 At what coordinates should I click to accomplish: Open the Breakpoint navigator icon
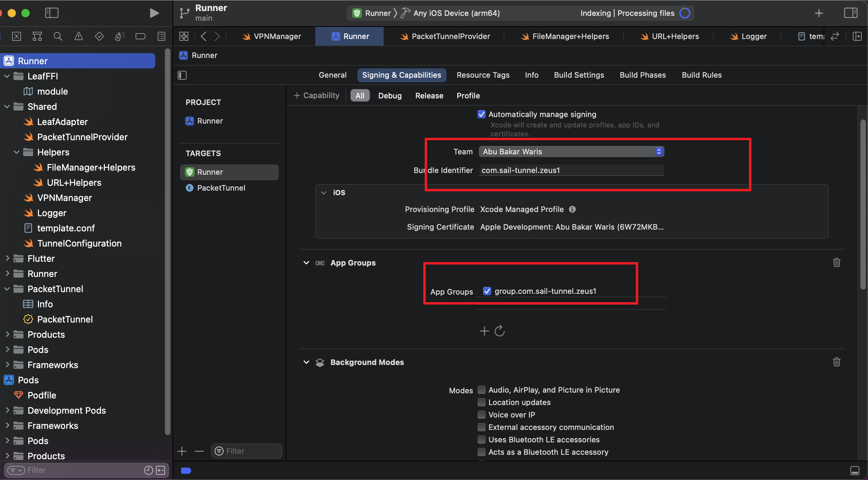tap(140, 36)
